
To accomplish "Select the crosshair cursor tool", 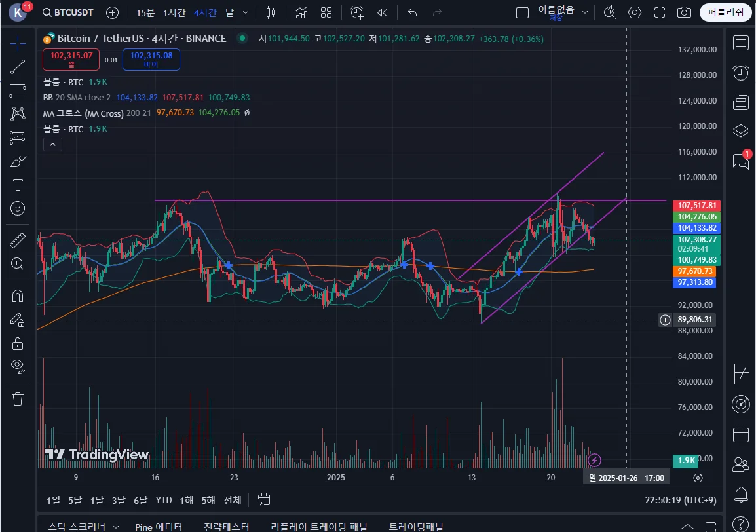I will pos(18,43).
